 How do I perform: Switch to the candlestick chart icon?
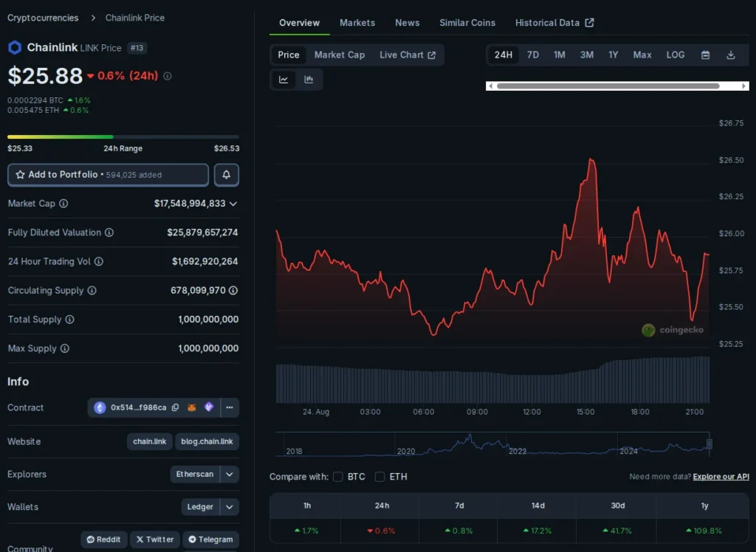coord(309,80)
